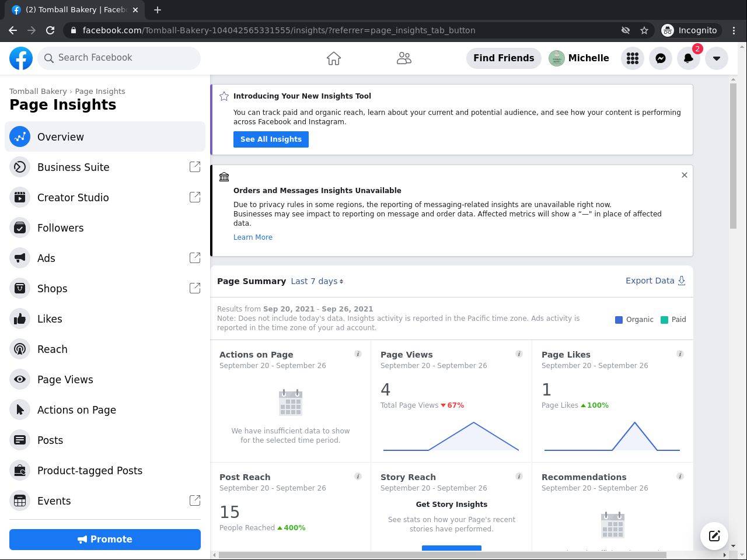747x560 pixels.
Task: Expand the Last 7 days dropdown
Action: (317, 281)
